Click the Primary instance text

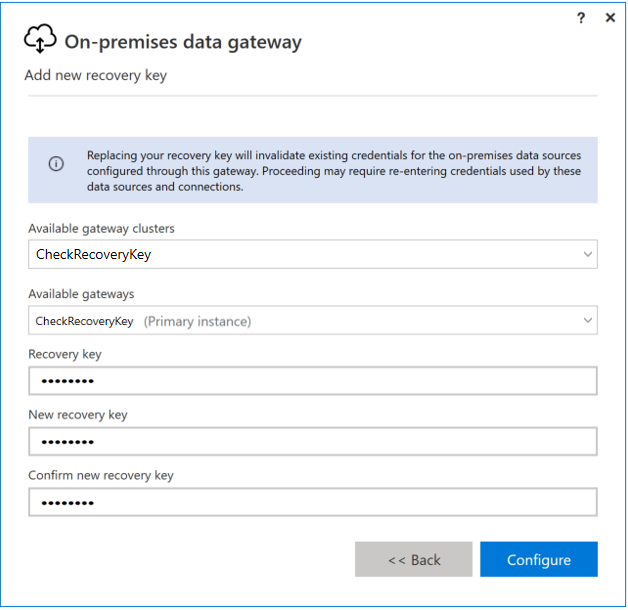(197, 321)
